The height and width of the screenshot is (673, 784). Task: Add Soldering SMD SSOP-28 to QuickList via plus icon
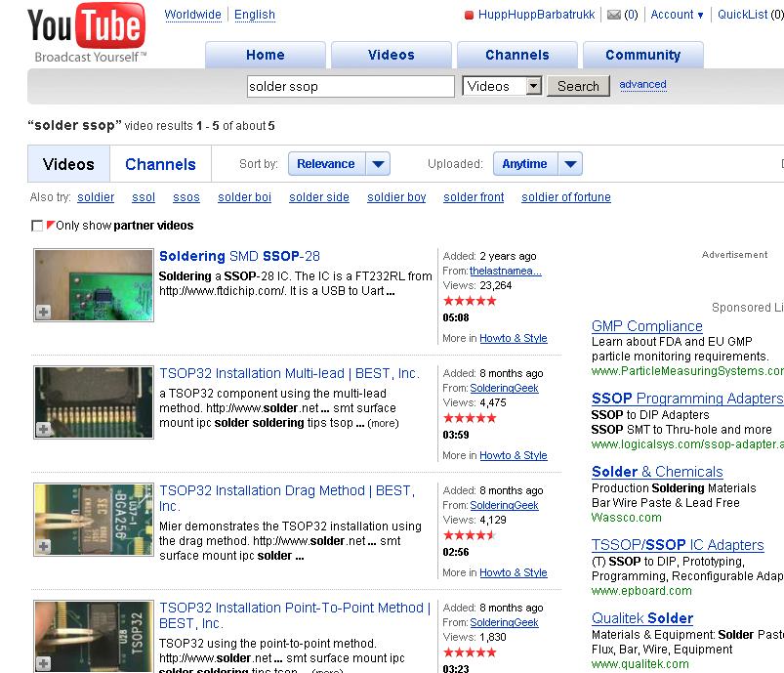point(43,312)
